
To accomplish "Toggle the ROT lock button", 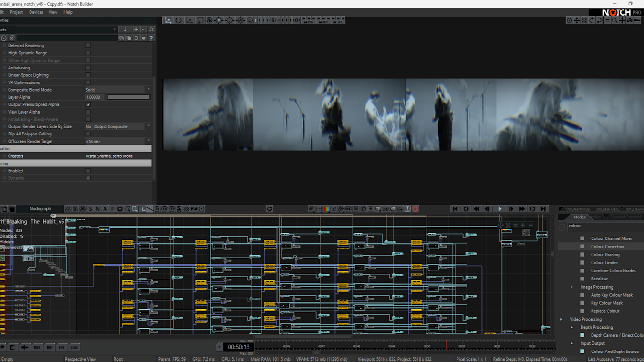I will coord(324,21).
